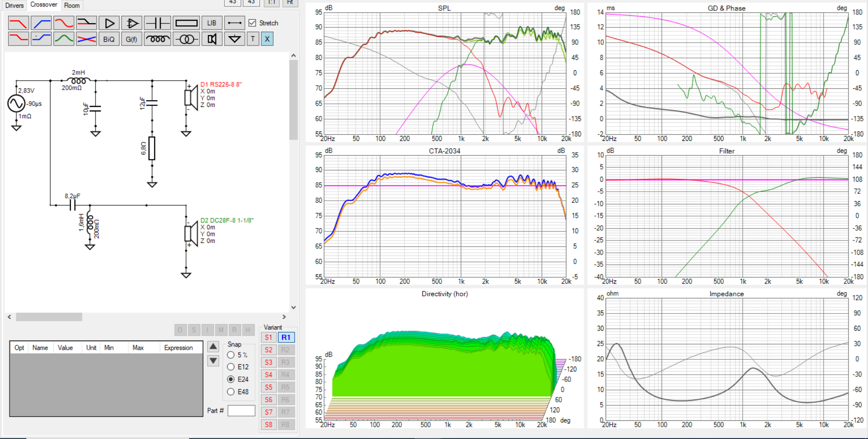
Task: Add a ground symbol
Action: tap(234, 39)
